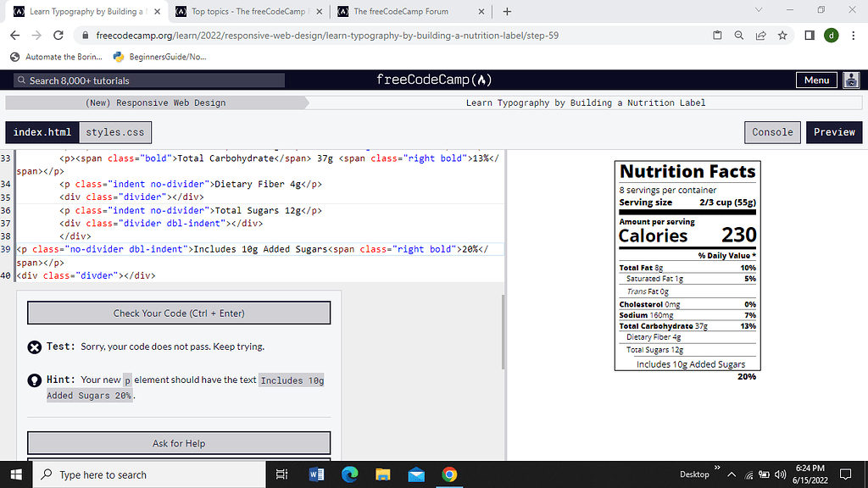Open the Menu in the freeCodeCamp navbar

click(x=815, y=80)
